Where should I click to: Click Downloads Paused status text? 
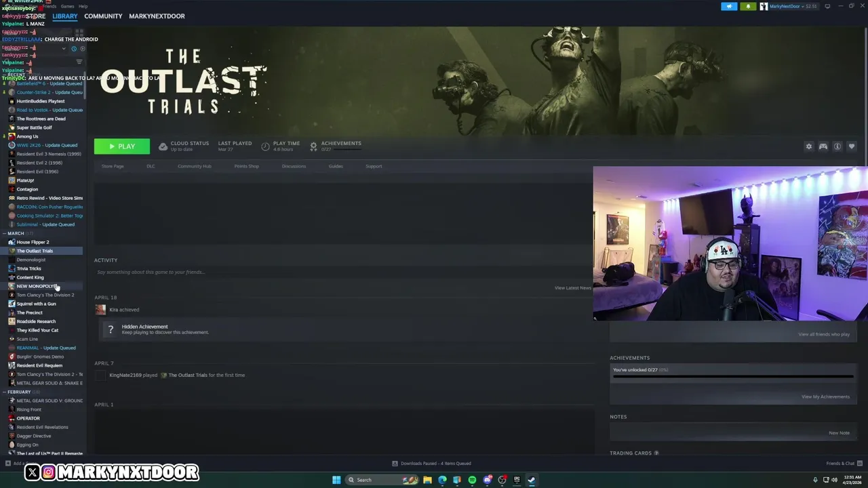pos(436,464)
